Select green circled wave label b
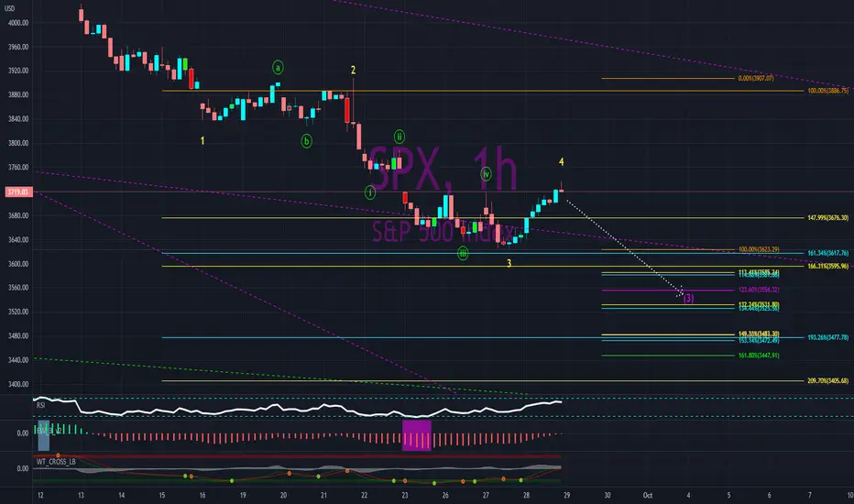The image size is (854, 504). [x=307, y=141]
